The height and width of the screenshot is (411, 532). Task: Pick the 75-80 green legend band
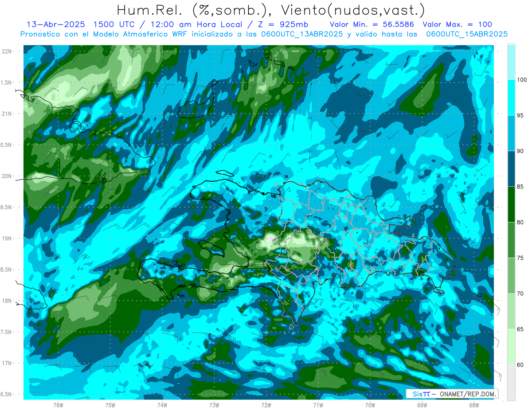511,240
